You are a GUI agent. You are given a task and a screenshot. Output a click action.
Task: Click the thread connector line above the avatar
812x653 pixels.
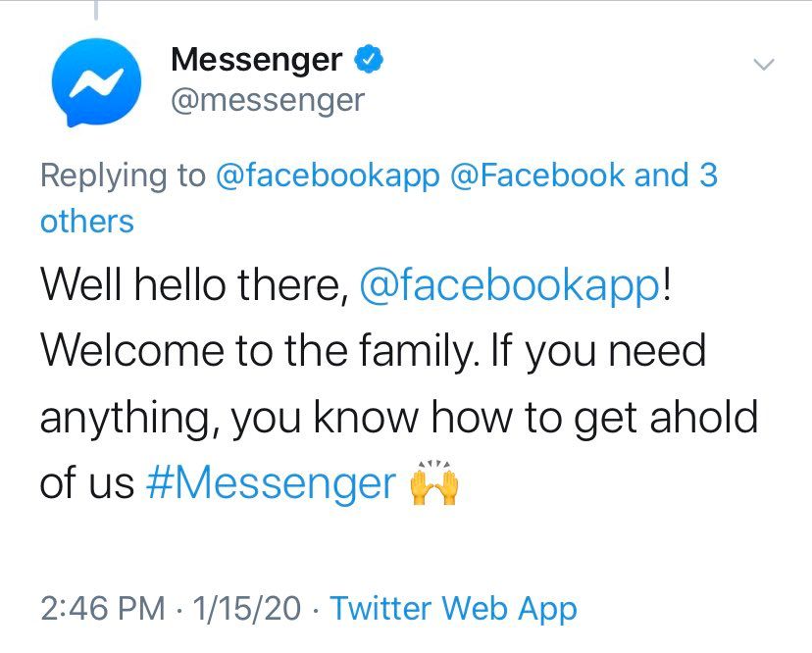[96, 10]
